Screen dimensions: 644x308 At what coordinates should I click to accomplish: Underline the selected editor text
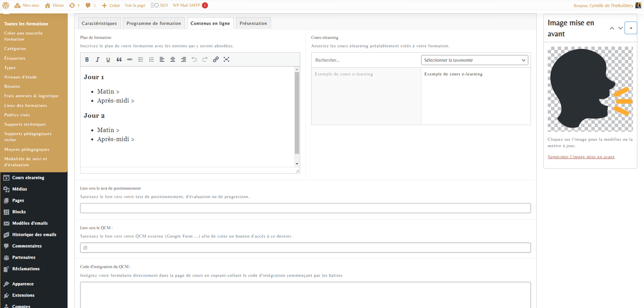[108, 60]
